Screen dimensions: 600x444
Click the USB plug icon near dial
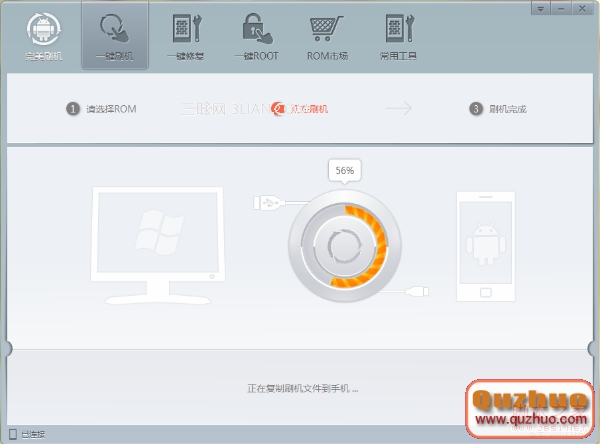tap(268, 202)
